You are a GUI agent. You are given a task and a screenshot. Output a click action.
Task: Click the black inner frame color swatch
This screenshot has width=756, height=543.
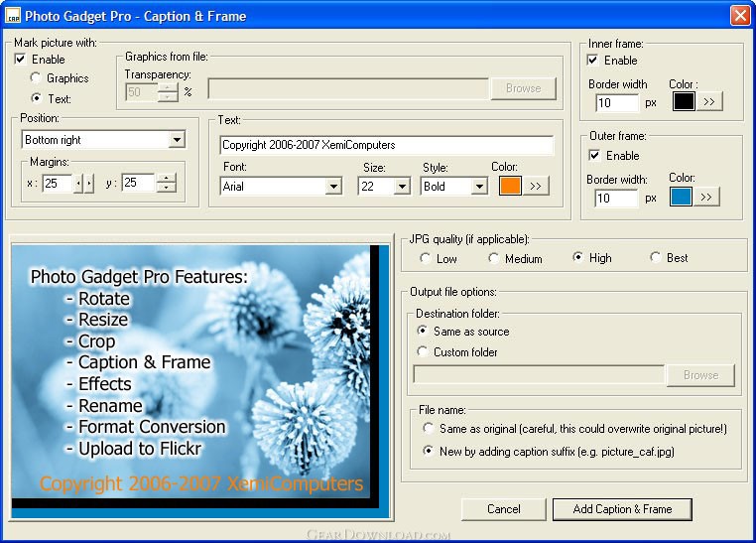[685, 101]
